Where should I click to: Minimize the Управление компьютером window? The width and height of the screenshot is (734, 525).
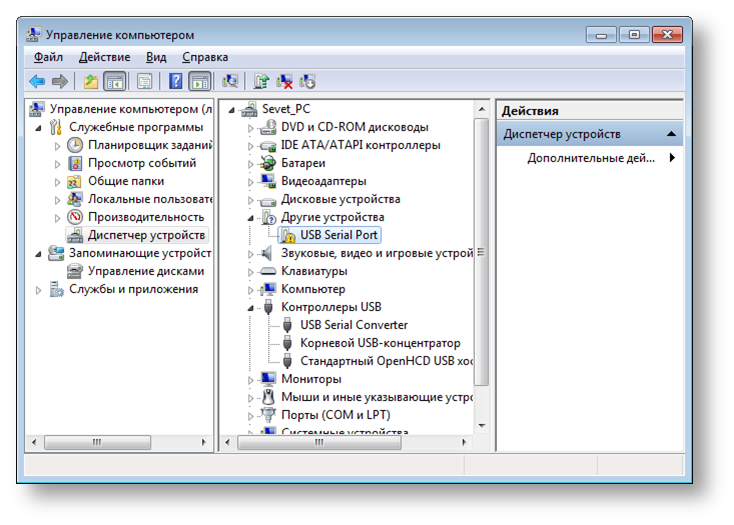click(602, 35)
